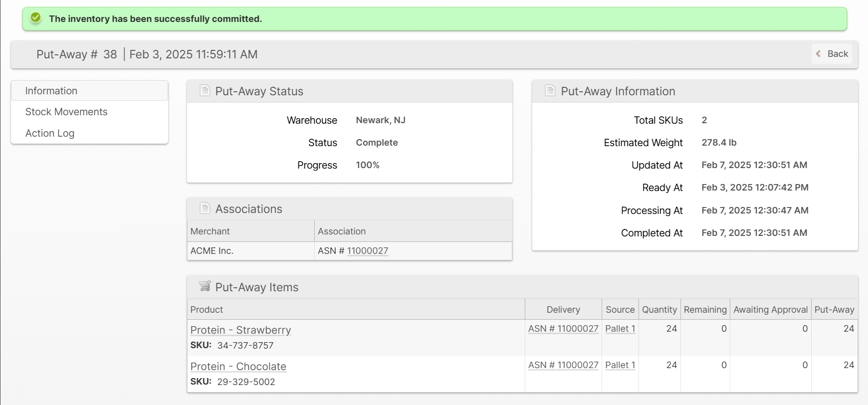Open ASN # 11000027 in Associations
Screen dimensions: 868x405
(368, 251)
